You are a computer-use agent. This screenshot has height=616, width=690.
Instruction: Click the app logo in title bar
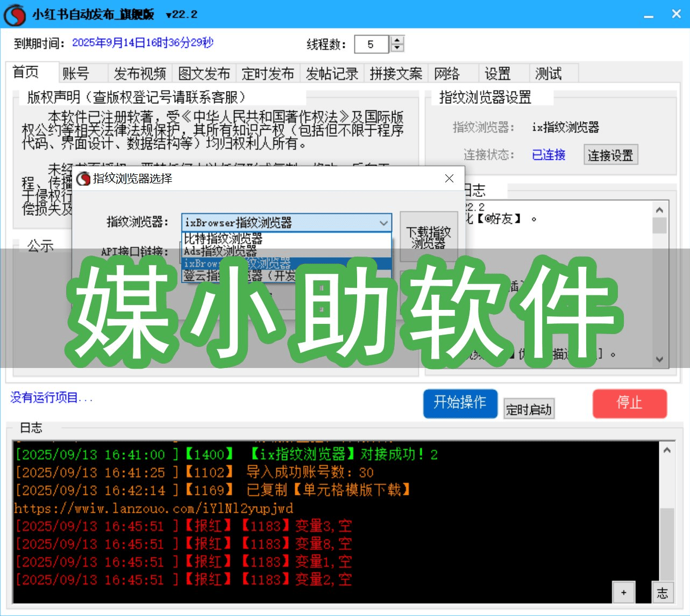coord(15,15)
